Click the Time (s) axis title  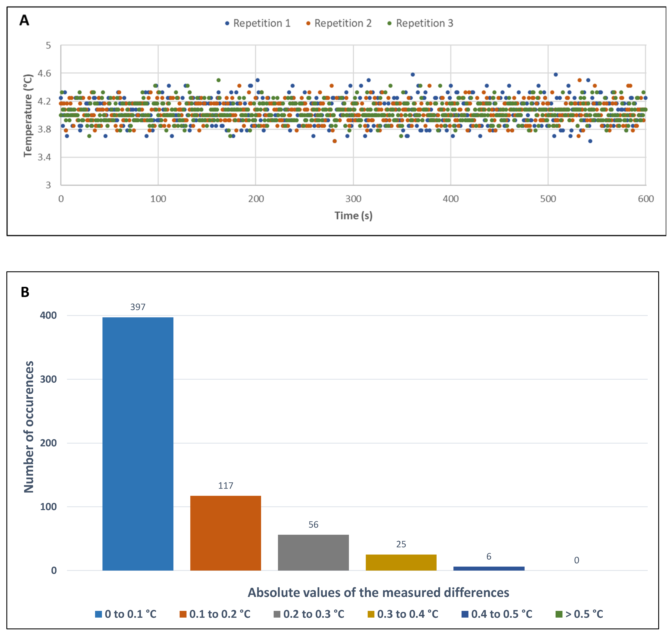[x=353, y=216]
